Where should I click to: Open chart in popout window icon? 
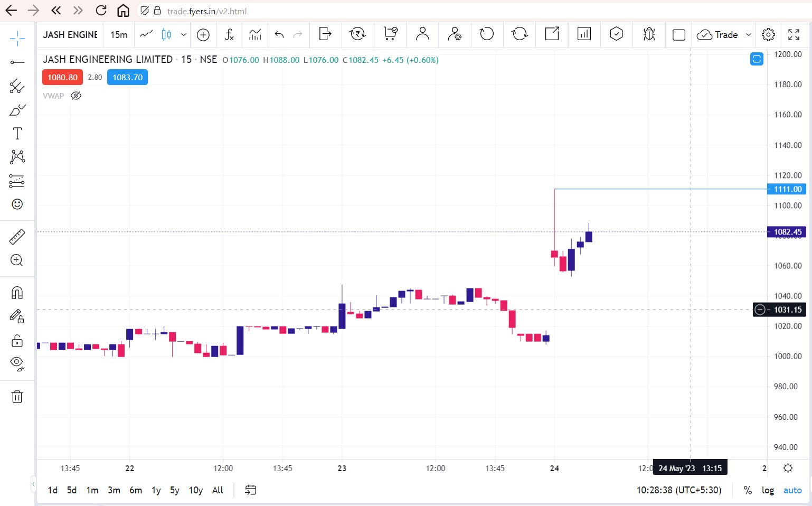point(552,34)
